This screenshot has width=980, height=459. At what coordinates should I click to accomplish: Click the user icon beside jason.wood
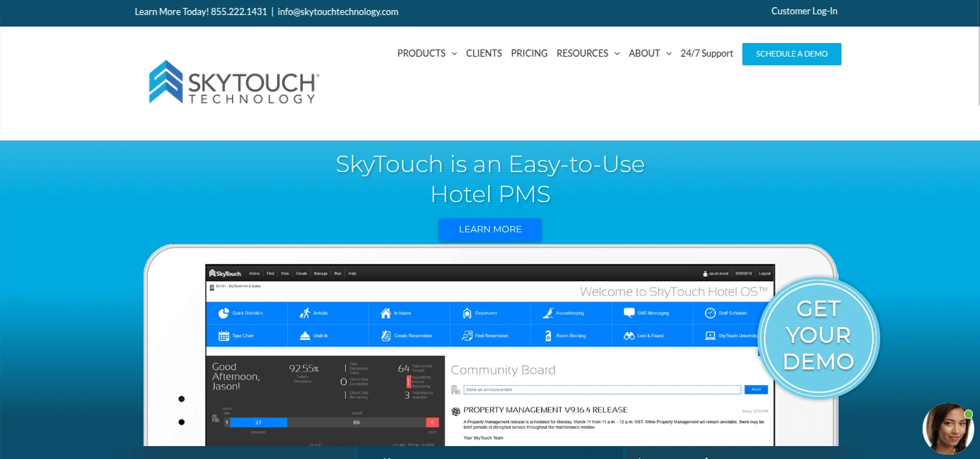click(706, 273)
